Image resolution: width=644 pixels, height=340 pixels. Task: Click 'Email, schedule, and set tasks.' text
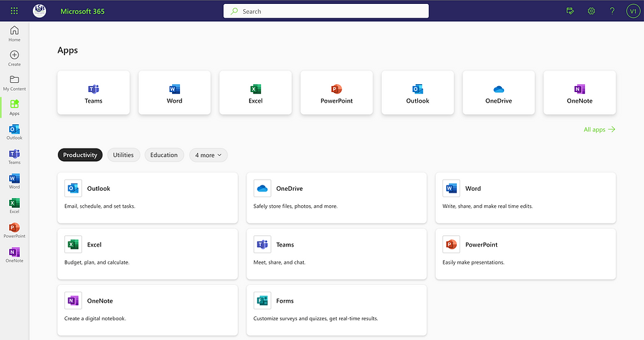point(100,206)
